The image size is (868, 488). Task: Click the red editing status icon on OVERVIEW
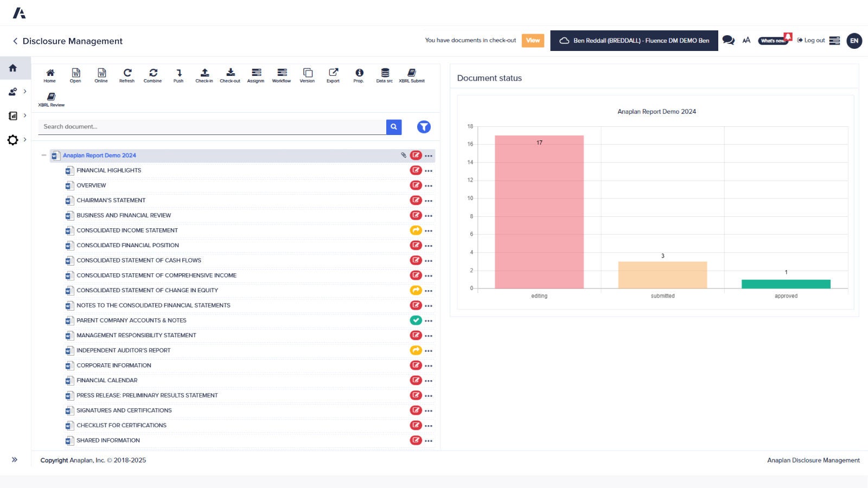point(416,185)
